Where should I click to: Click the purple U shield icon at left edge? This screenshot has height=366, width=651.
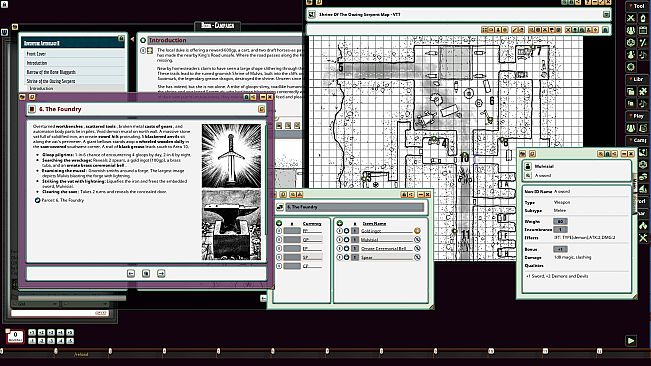(4, 32)
